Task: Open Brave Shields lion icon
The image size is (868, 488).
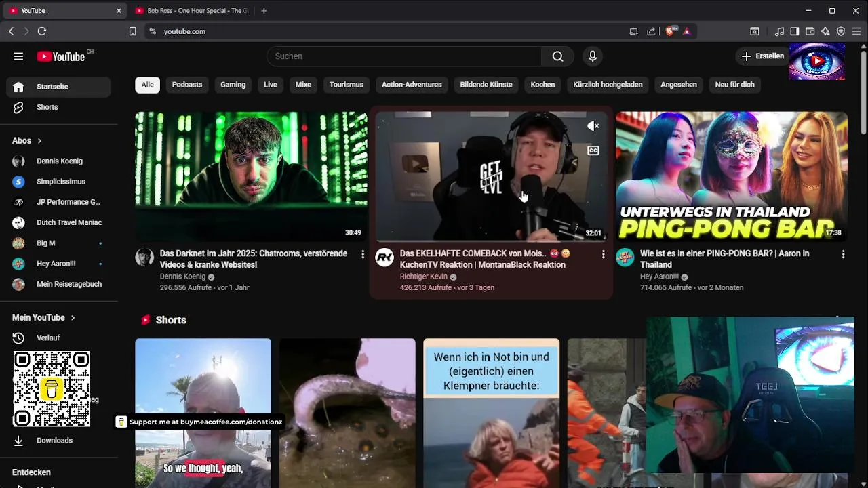Action: (x=670, y=31)
